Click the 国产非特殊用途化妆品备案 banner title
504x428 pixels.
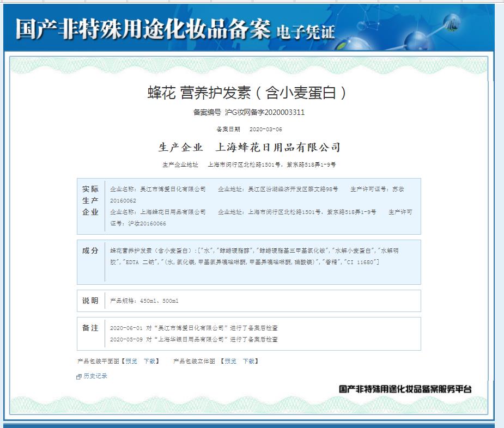coord(143,29)
